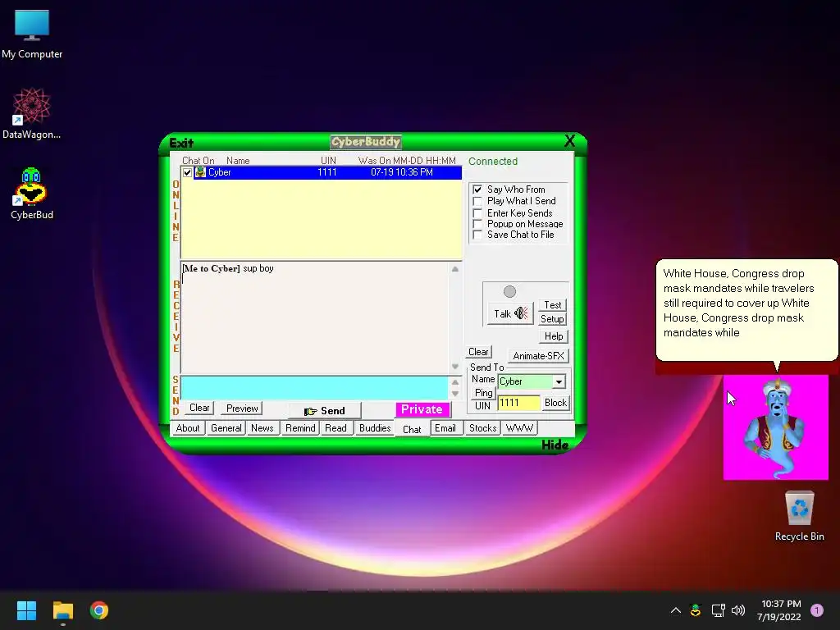The width and height of the screenshot is (840, 630).
Task: Enable Play What I Send
Action: [x=477, y=202]
